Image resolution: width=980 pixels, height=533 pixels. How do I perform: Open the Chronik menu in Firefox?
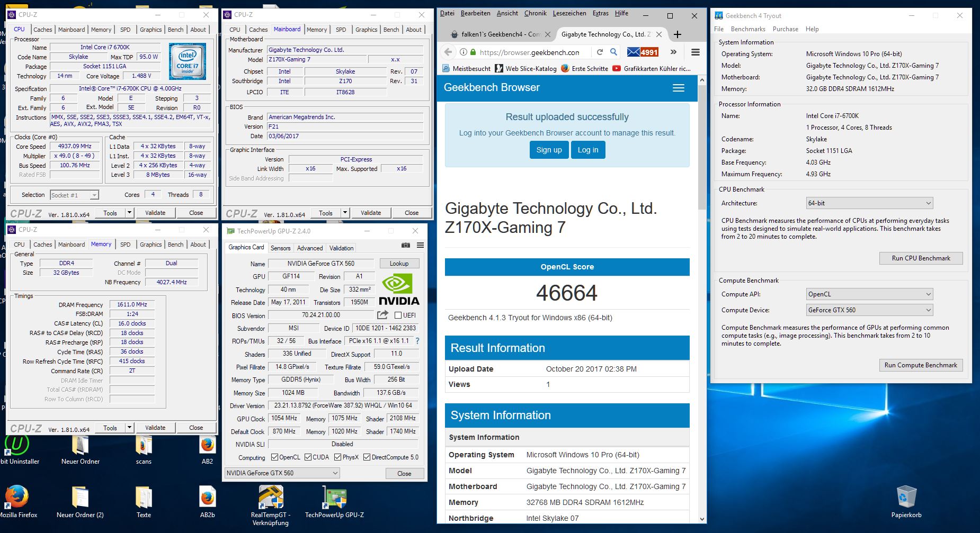click(x=535, y=13)
